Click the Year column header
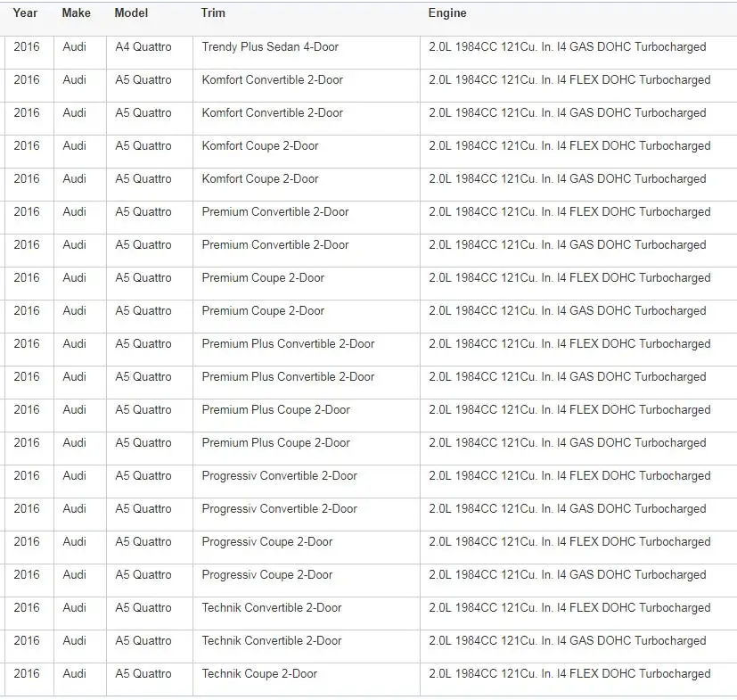 click(25, 13)
